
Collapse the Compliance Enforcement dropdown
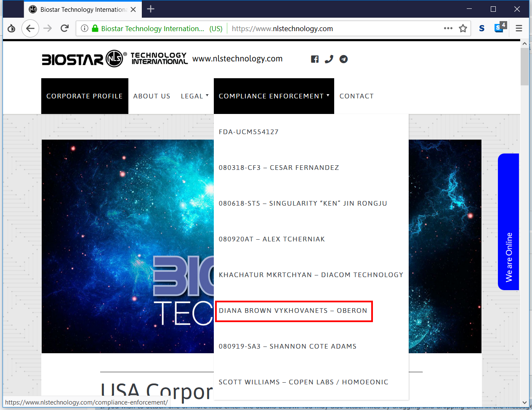[x=274, y=96]
